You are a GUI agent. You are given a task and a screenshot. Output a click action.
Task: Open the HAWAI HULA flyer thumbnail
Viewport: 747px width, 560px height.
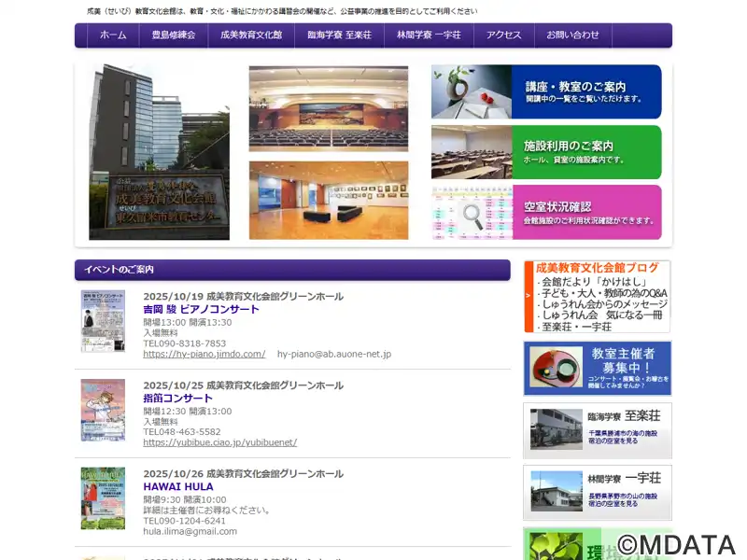pos(103,498)
